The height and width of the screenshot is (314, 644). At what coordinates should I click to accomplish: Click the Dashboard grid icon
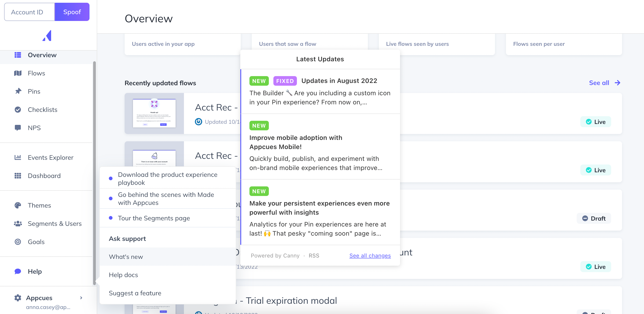point(18,176)
